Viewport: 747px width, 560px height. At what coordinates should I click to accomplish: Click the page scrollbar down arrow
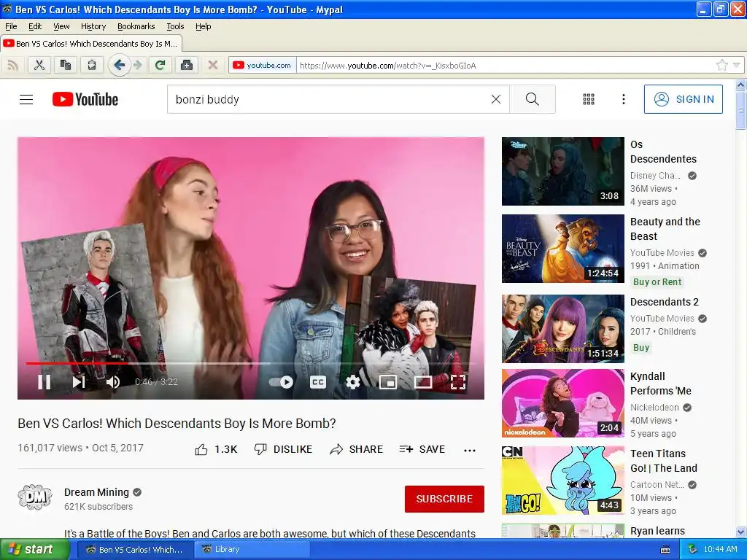point(740,532)
